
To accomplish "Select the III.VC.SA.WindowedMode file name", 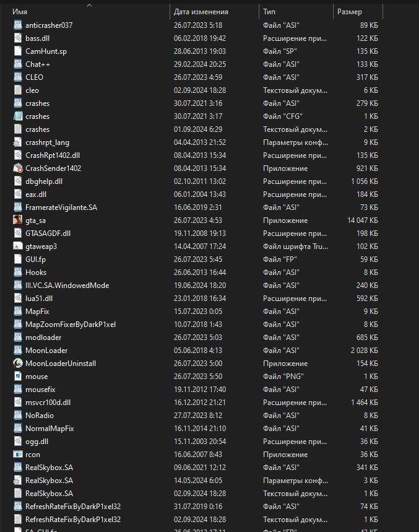I will 67,286.
